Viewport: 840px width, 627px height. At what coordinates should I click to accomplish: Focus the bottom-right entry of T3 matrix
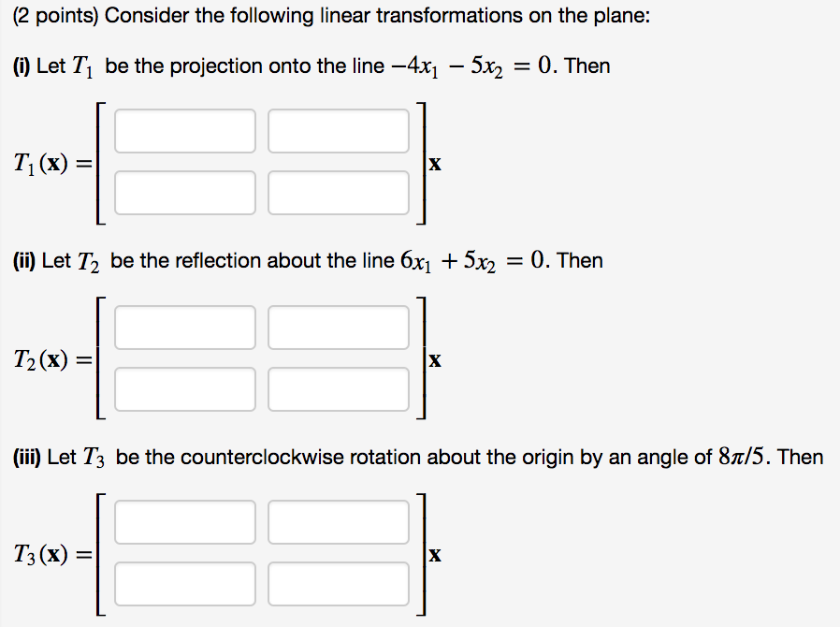[x=339, y=584]
